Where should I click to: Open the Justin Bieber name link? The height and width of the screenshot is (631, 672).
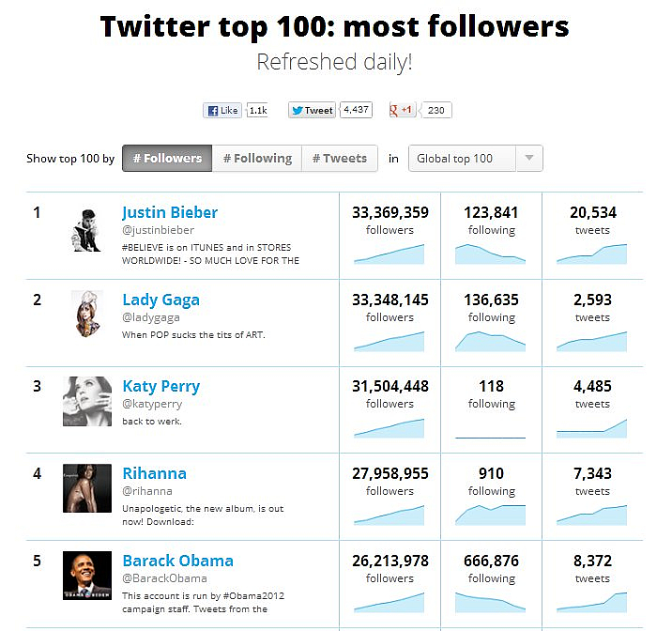coord(170,212)
